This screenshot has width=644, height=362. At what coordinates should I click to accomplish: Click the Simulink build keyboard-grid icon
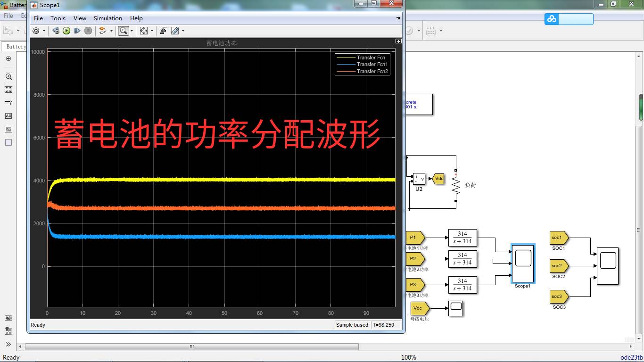click(x=431, y=31)
